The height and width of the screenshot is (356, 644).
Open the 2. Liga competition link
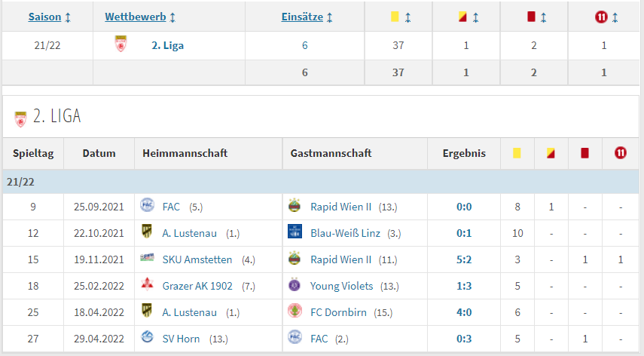click(x=167, y=45)
